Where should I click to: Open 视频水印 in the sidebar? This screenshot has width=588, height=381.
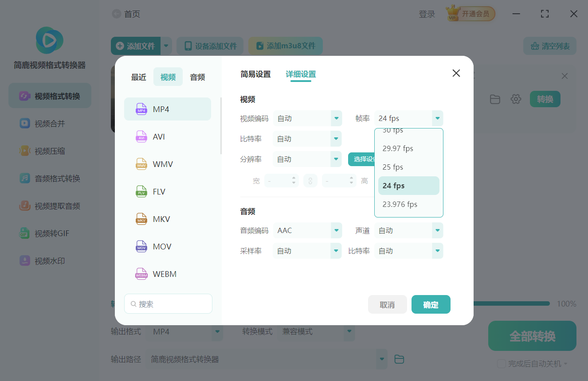pos(50,261)
